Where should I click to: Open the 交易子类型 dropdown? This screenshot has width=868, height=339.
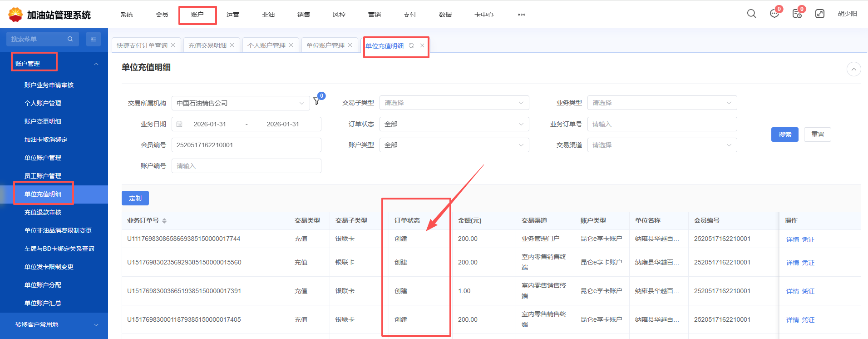click(454, 103)
